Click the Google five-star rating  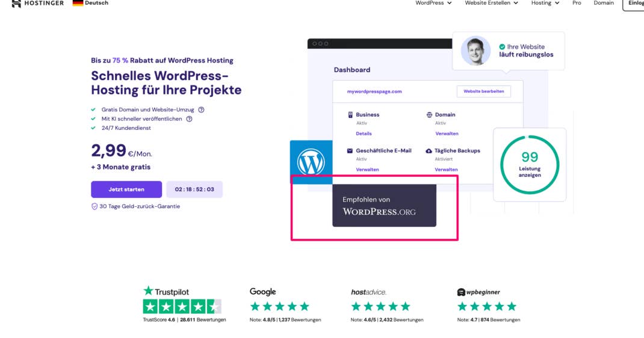click(280, 306)
